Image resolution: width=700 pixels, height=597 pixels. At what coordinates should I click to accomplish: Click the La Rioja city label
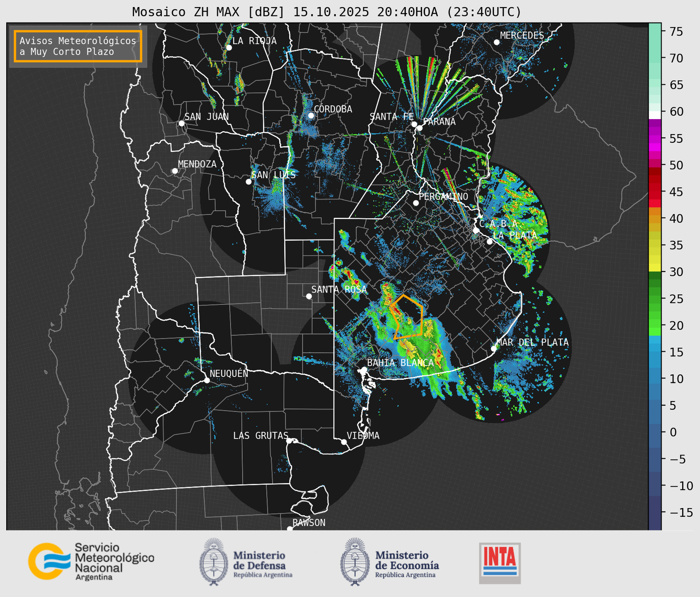point(254,41)
